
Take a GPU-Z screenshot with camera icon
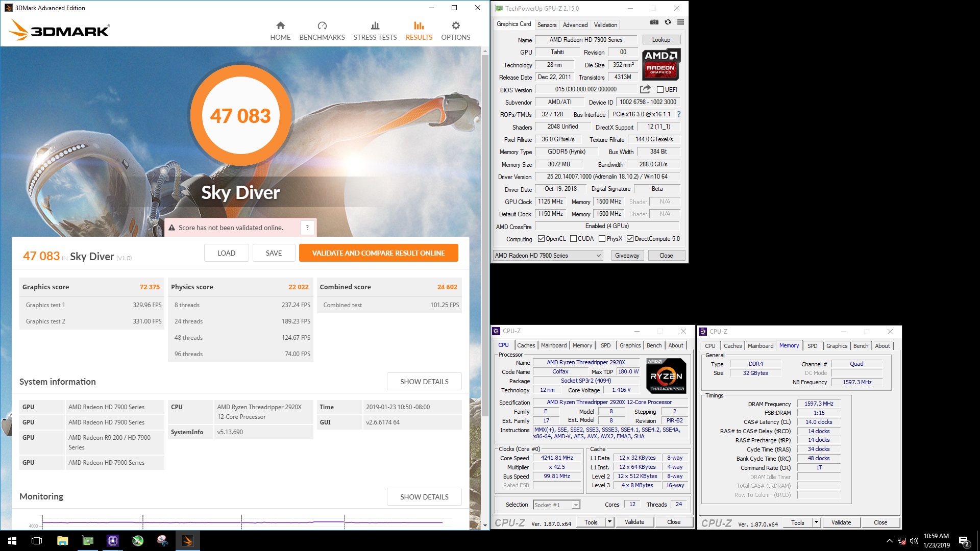654,22
